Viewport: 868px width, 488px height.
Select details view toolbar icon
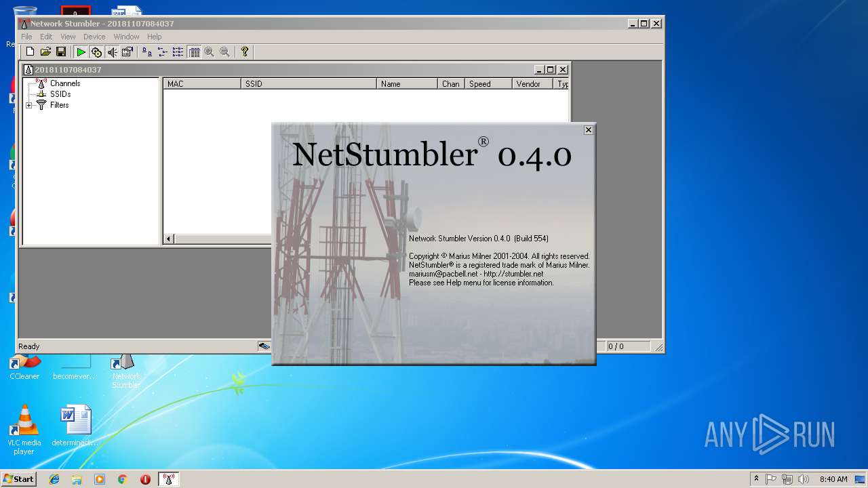coord(194,52)
